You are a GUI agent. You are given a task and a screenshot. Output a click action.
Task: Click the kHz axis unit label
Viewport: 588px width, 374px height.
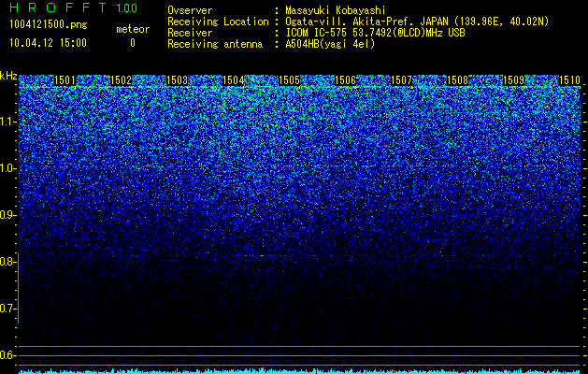[8, 76]
